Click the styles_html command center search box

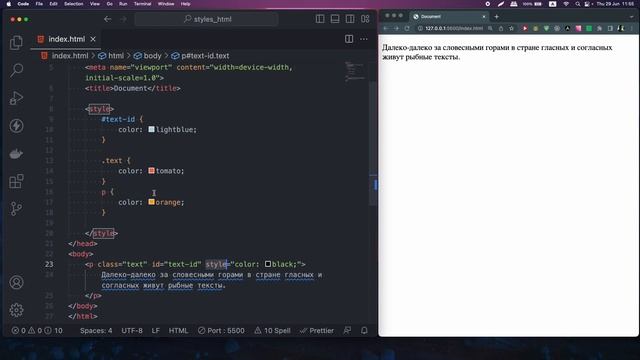coord(207,19)
